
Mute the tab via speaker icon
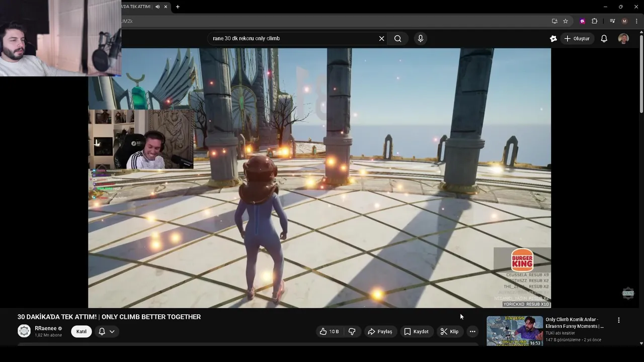pos(157,7)
